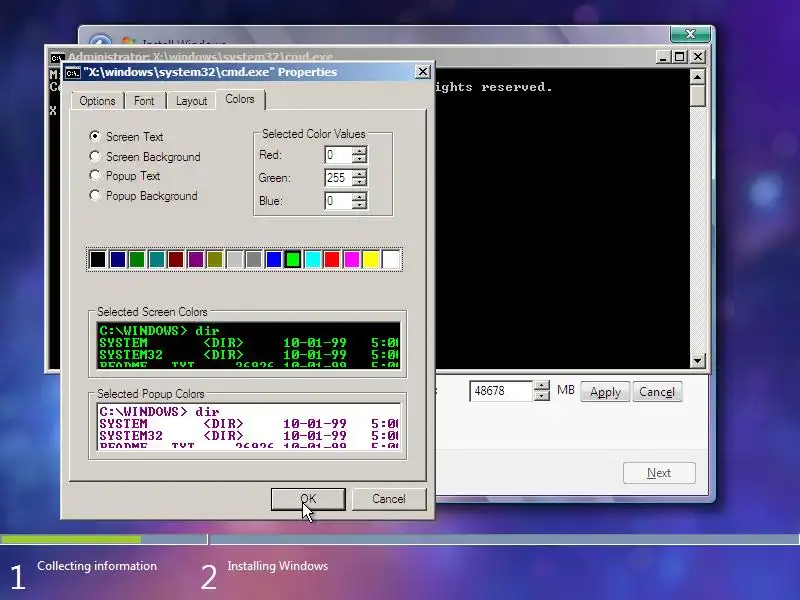Pick the yellow color swatch
Screen dimensions: 800x600
point(371,259)
